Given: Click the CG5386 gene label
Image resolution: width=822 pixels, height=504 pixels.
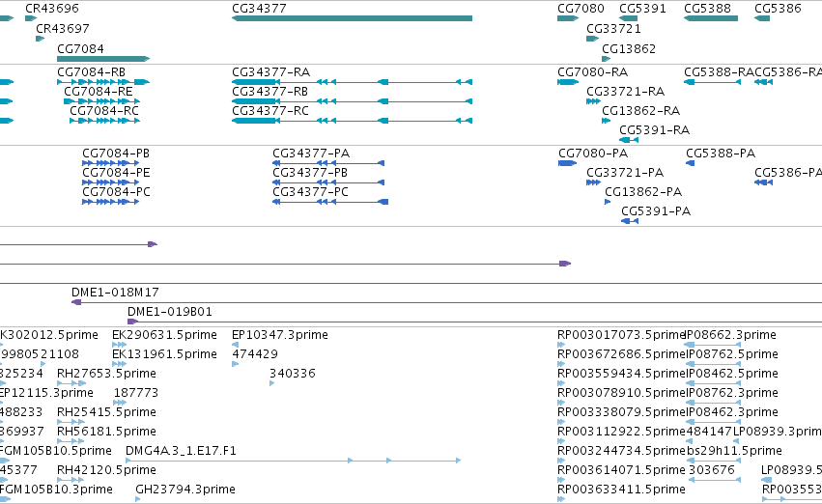Looking at the screenshot, I should click(778, 9).
